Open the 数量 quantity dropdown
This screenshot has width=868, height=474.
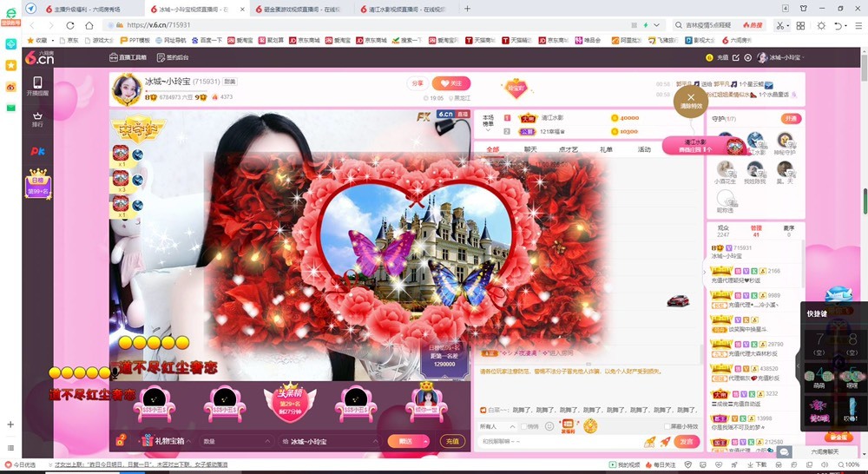pos(236,441)
